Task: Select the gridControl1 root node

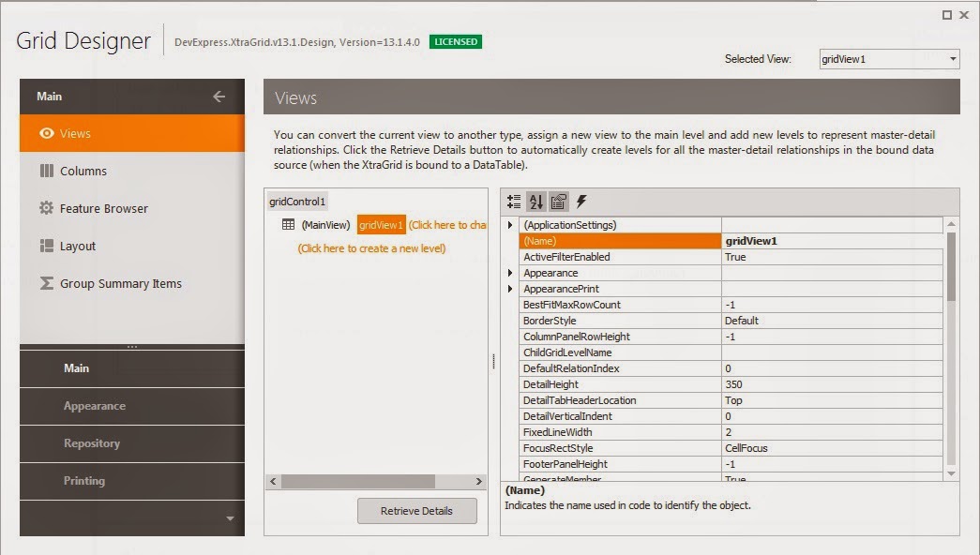Action: [297, 202]
